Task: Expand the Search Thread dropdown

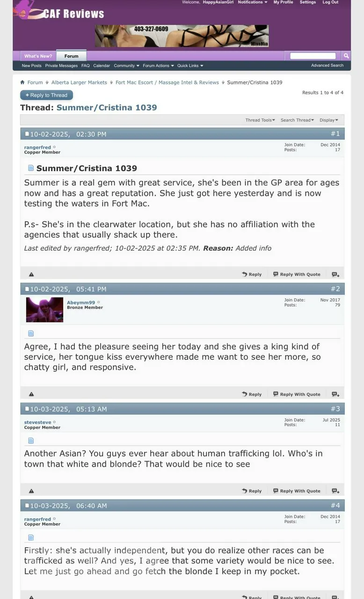Action: click(x=297, y=120)
